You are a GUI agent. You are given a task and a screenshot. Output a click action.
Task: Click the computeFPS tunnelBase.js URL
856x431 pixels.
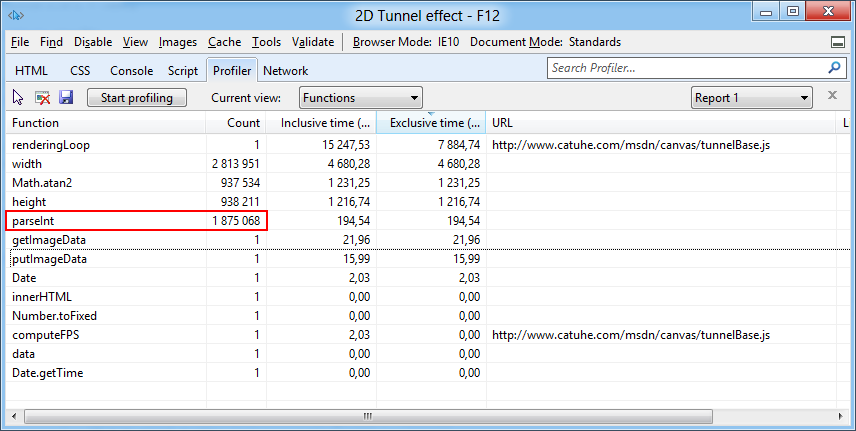click(x=631, y=335)
